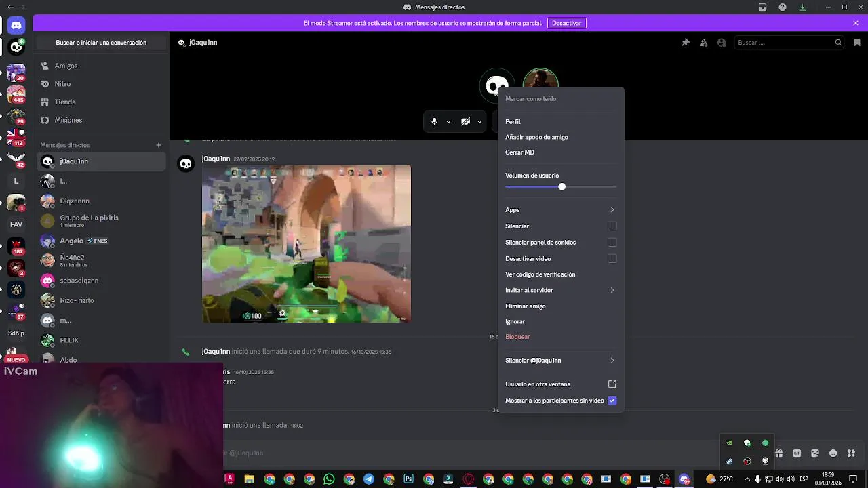Open the L server icon
Image resolution: width=868 pixels, height=488 pixels.
point(16,181)
